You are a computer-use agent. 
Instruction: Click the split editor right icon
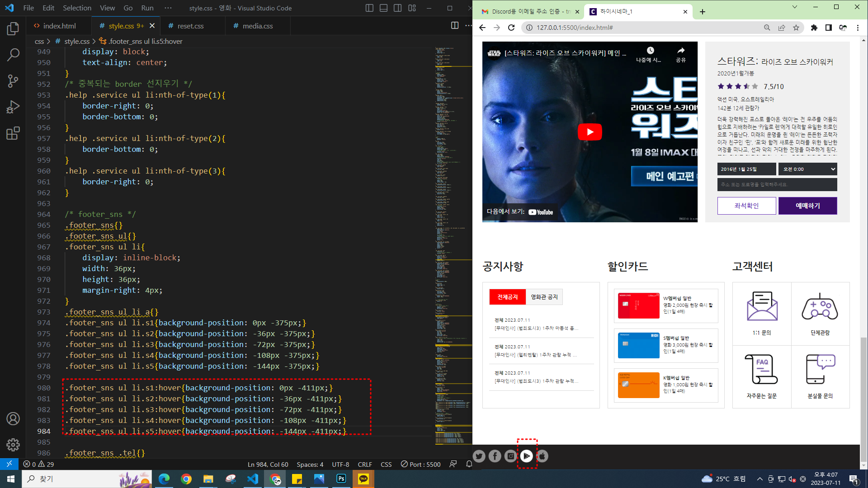[455, 26]
